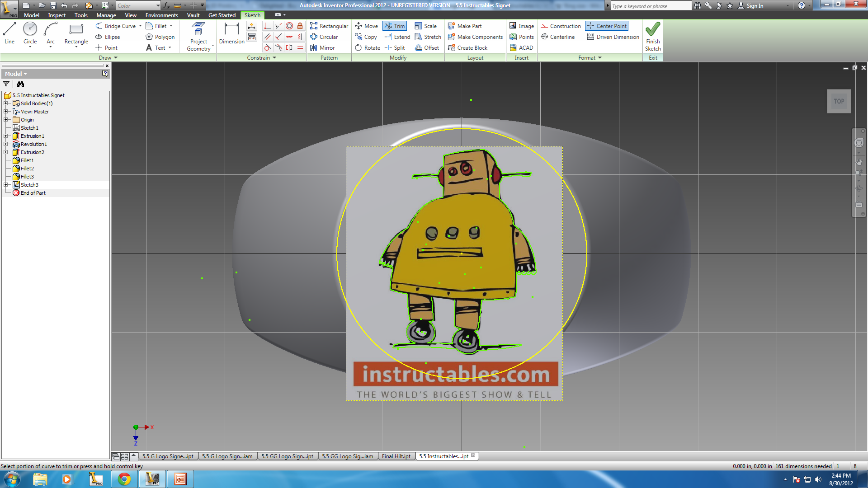Expand the View: Master node
Screen dimensions: 868x488
(6, 112)
